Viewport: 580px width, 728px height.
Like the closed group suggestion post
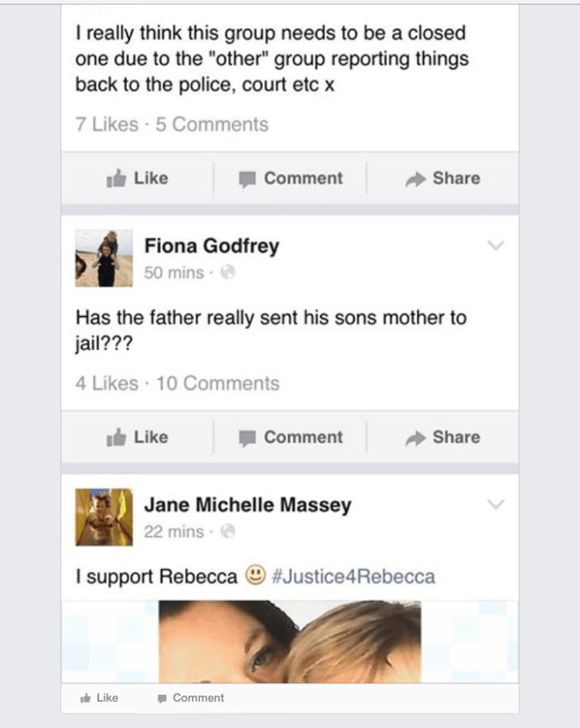[137, 178]
